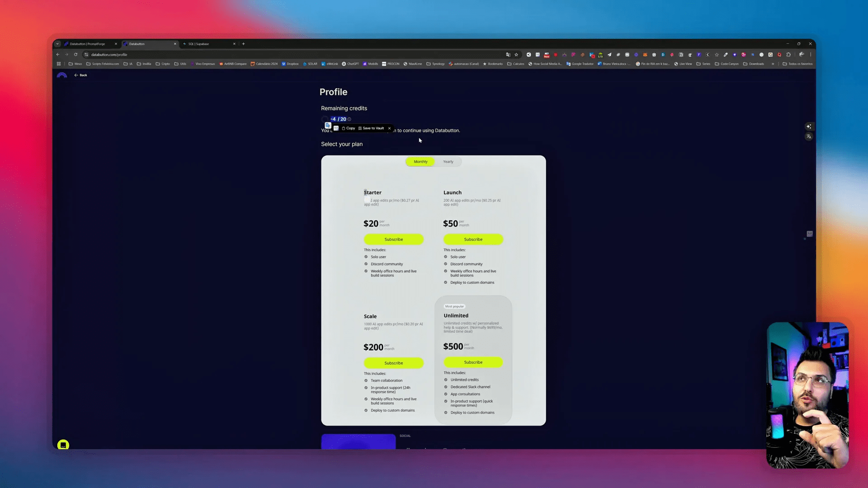Close the SQL | Supabase tab
868x488 pixels.
coord(234,44)
